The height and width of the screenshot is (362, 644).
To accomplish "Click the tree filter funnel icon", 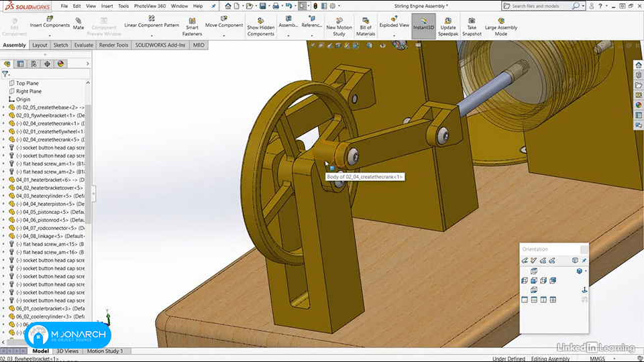I will pyautogui.click(x=5, y=74).
